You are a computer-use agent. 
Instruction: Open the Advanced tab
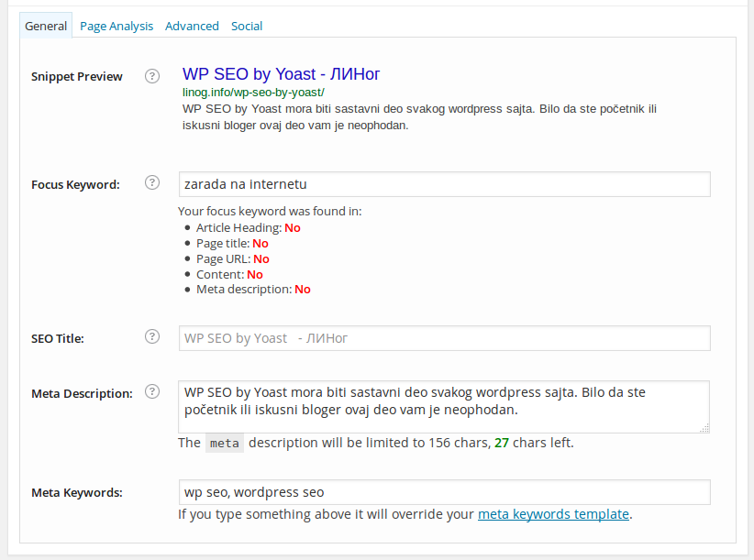(192, 26)
